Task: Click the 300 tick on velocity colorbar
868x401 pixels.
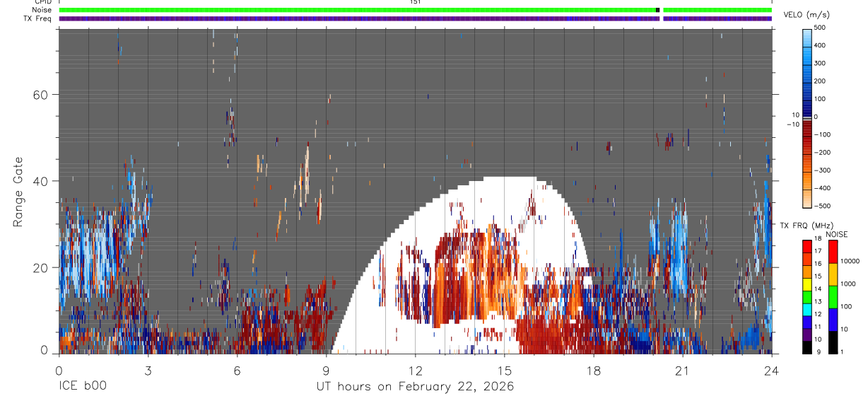Action: 820,63
